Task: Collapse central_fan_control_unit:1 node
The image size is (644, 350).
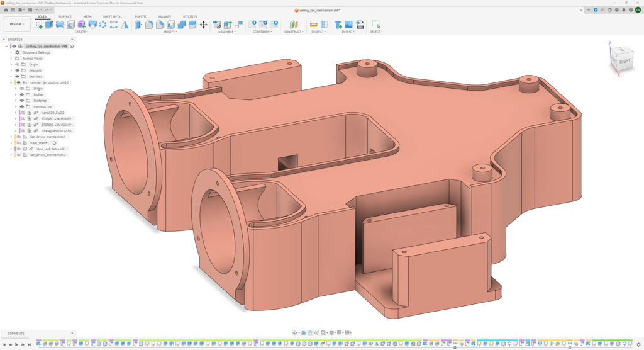Action: [x=11, y=82]
